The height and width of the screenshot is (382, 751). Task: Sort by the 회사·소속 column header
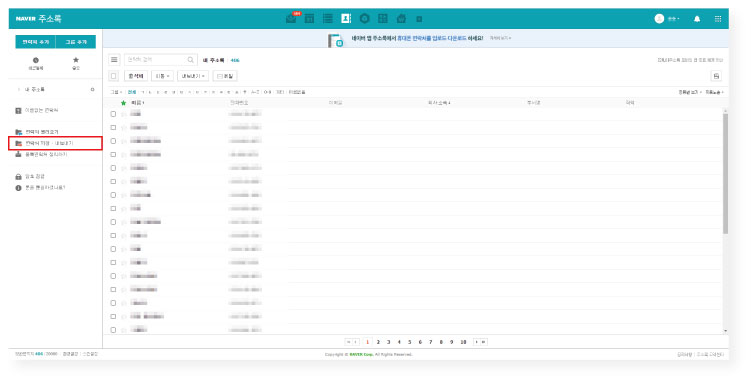point(439,103)
